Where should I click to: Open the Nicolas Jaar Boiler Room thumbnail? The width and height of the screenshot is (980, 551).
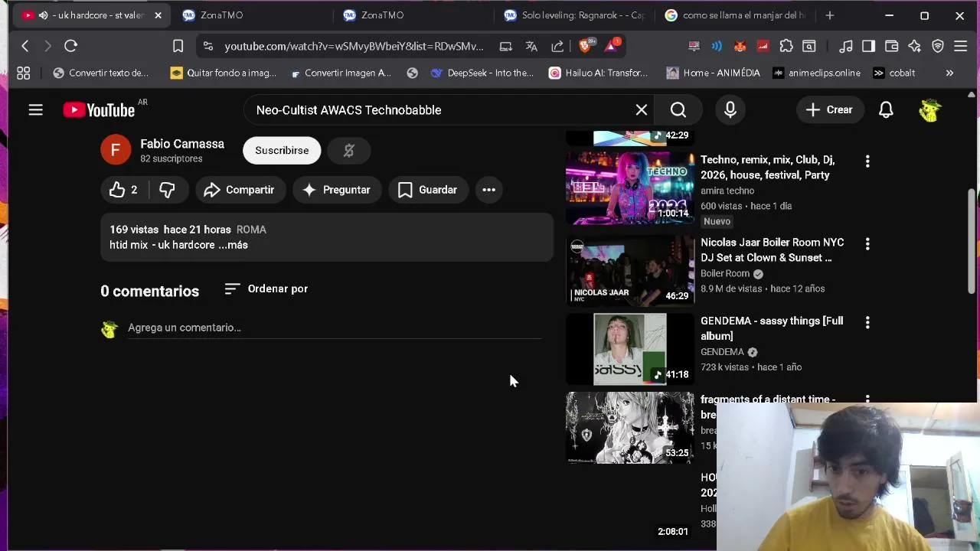630,270
